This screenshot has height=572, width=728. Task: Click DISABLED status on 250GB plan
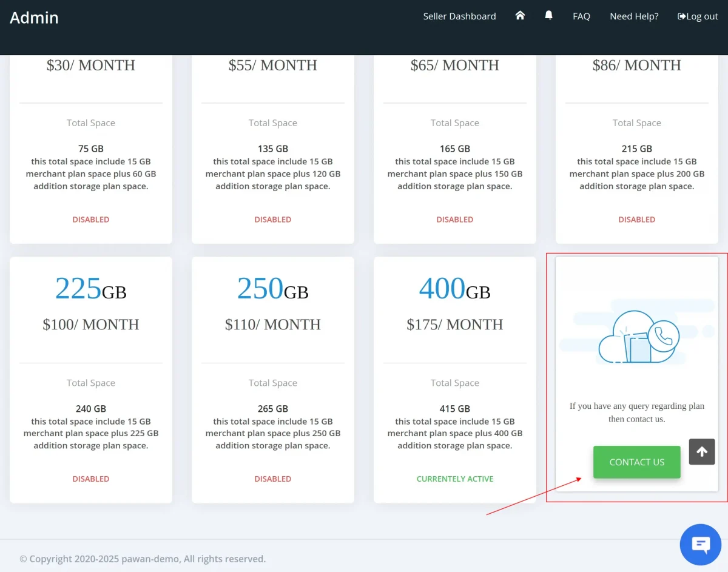[273, 479]
